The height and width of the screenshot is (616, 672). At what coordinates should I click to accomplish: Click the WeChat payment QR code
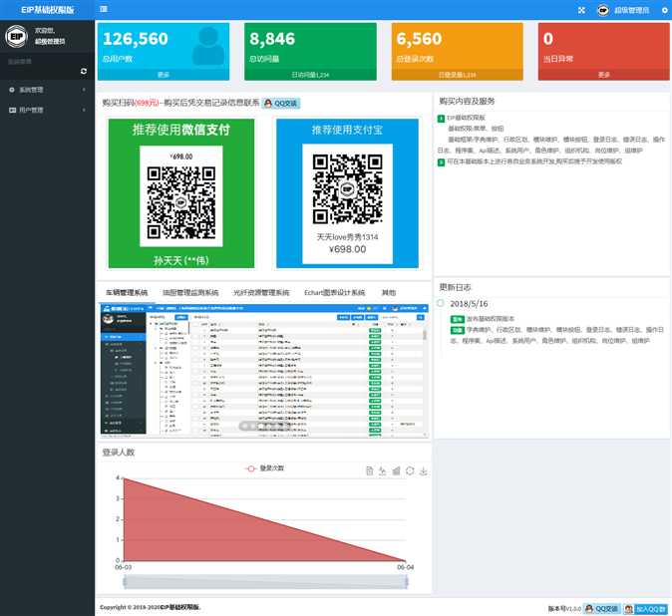[180, 202]
